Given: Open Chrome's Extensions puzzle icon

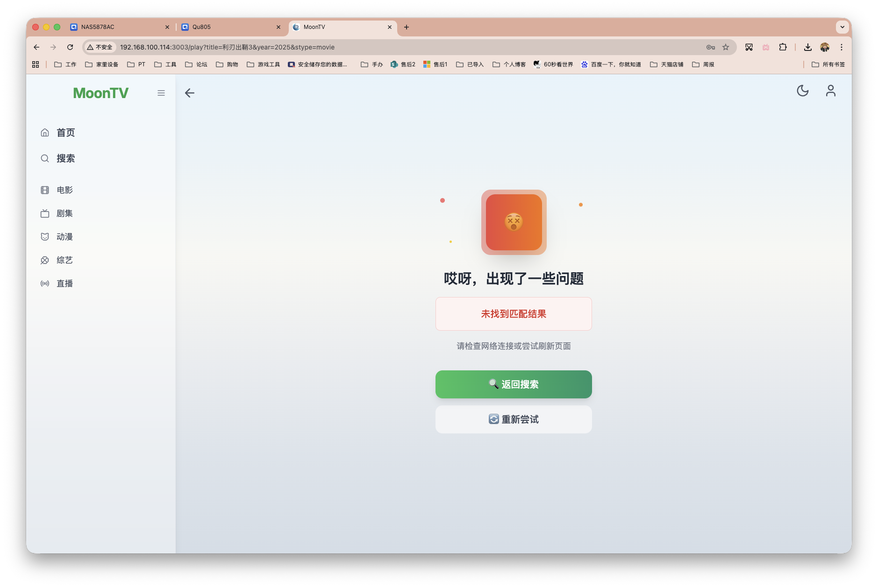Looking at the screenshot, I should tap(783, 47).
